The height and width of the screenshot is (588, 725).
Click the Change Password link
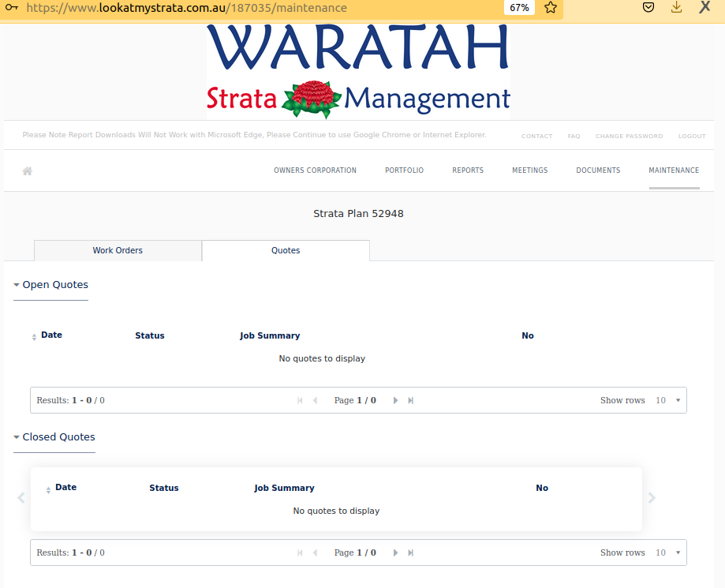pos(630,136)
